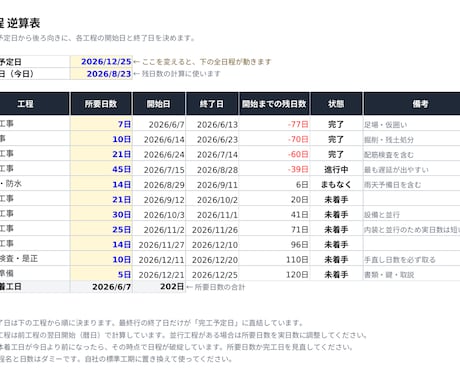This screenshot has height=380, width=460.
Task: Select the 2026/6/7 cell in the 着工日 summary row
Action: click(x=101, y=287)
